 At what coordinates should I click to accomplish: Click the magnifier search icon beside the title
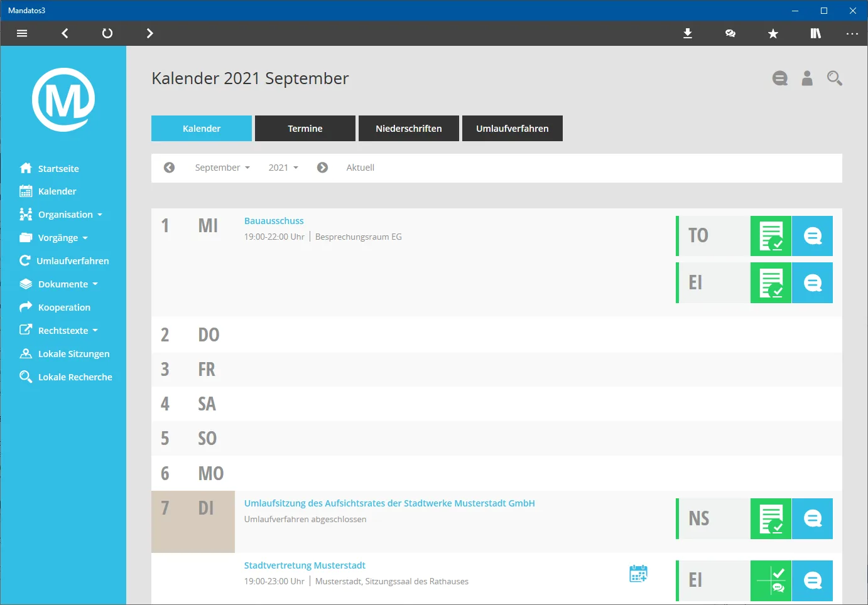tap(835, 78)
